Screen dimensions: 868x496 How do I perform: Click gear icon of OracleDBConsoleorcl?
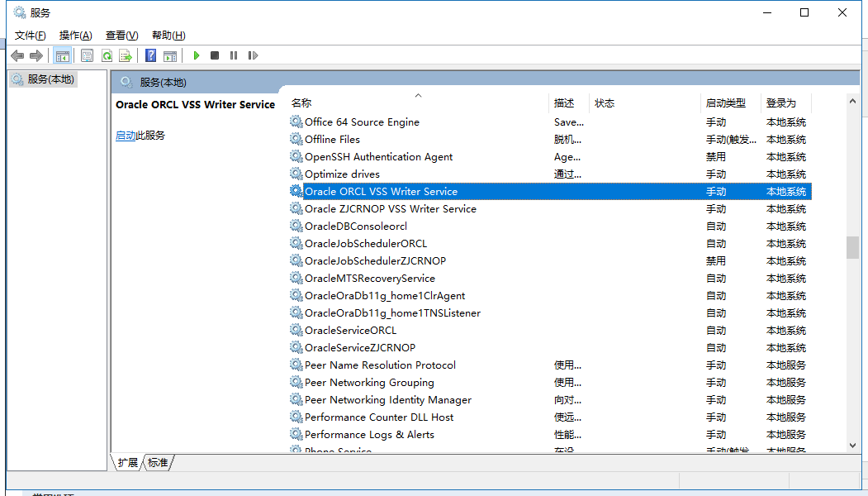(296, 226)
